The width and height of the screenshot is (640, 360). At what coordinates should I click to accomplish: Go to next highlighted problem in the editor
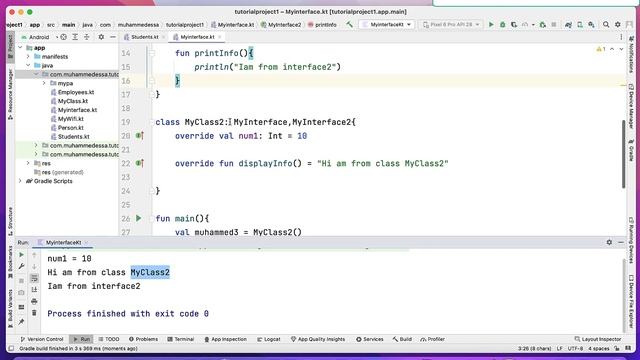[621, 49]
